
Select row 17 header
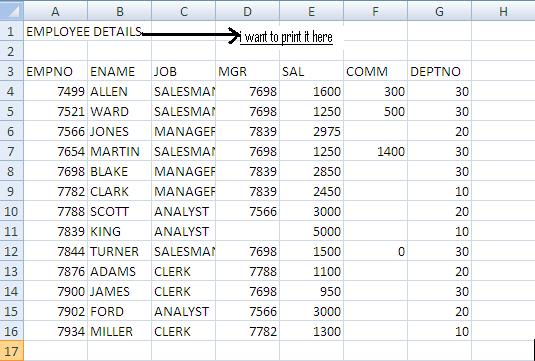12,351
